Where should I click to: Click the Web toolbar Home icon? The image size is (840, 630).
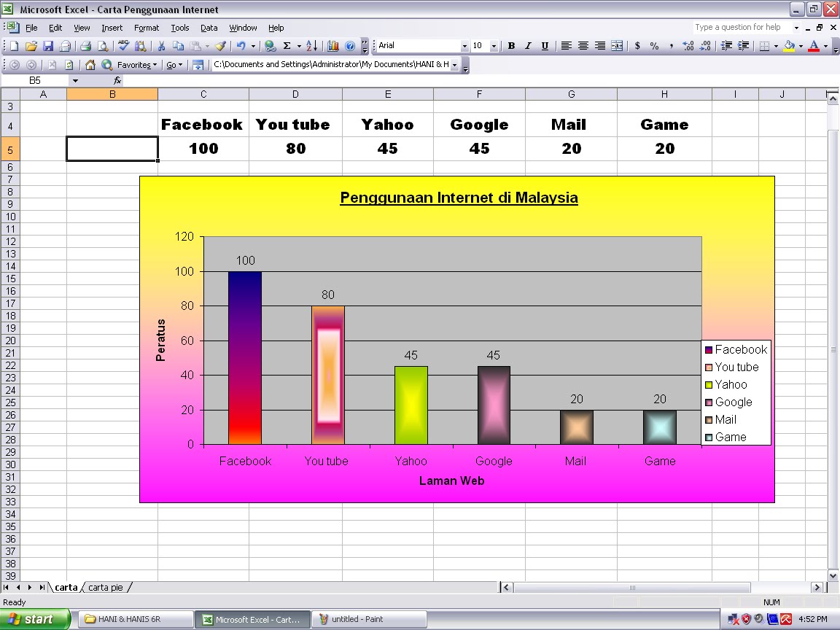point(90,65)
